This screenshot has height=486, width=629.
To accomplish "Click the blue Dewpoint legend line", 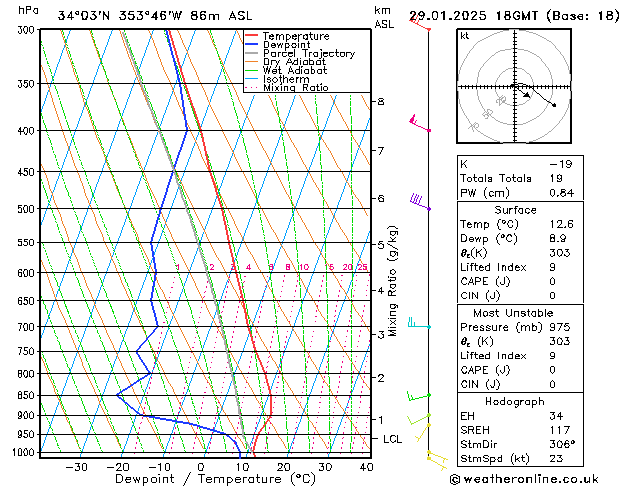I will 252,44.
